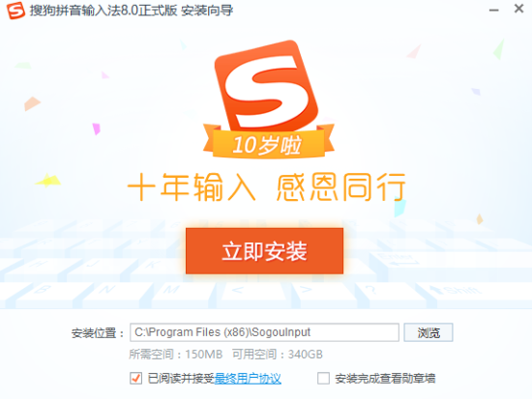
Task: Open folder browser with the 浏览 button
Action: tap(429, 332)
